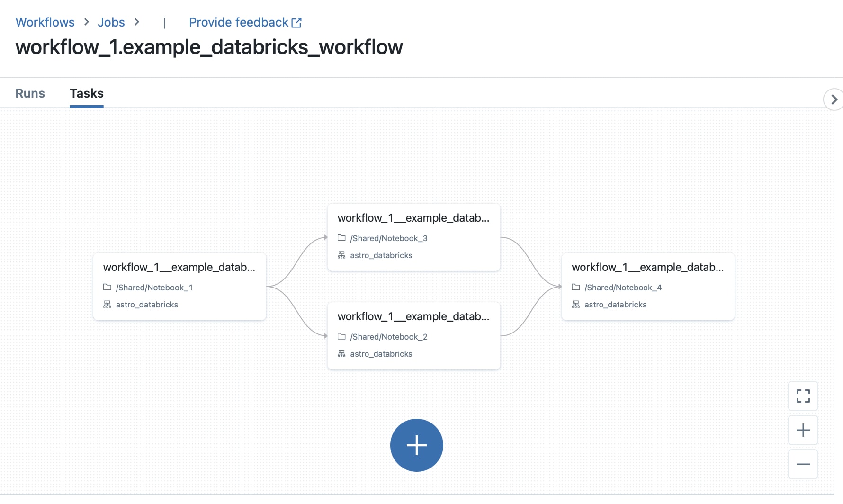843x504 pixels.
Task: Click the cluster icon on the Notebook_2 task card
Action: (342, 353)
